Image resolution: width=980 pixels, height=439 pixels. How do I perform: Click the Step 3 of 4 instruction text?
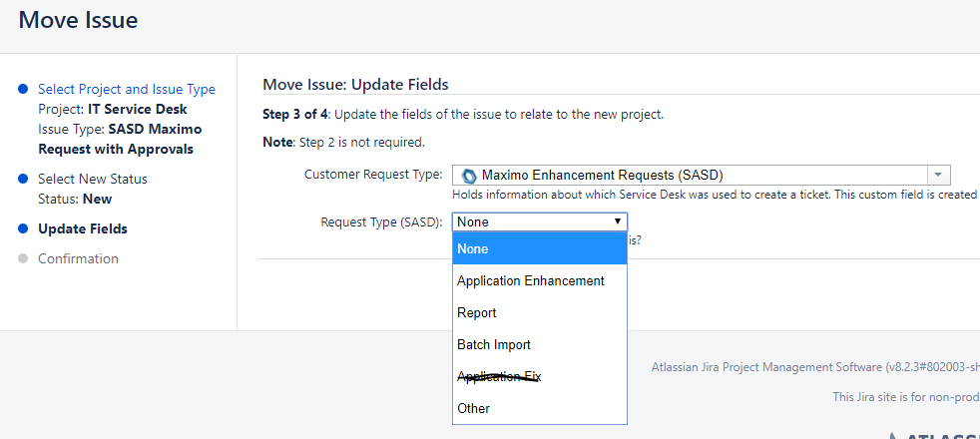click(463, 115)
